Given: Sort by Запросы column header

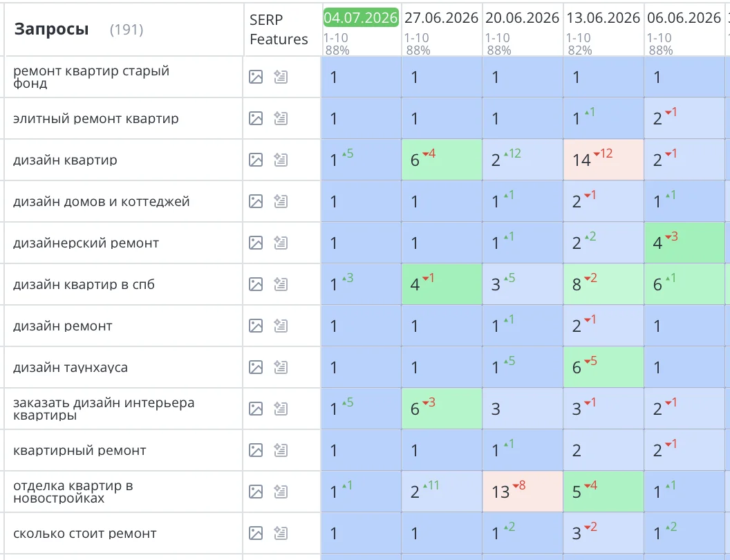Looking at the screenshot, I should click(51, 29).
